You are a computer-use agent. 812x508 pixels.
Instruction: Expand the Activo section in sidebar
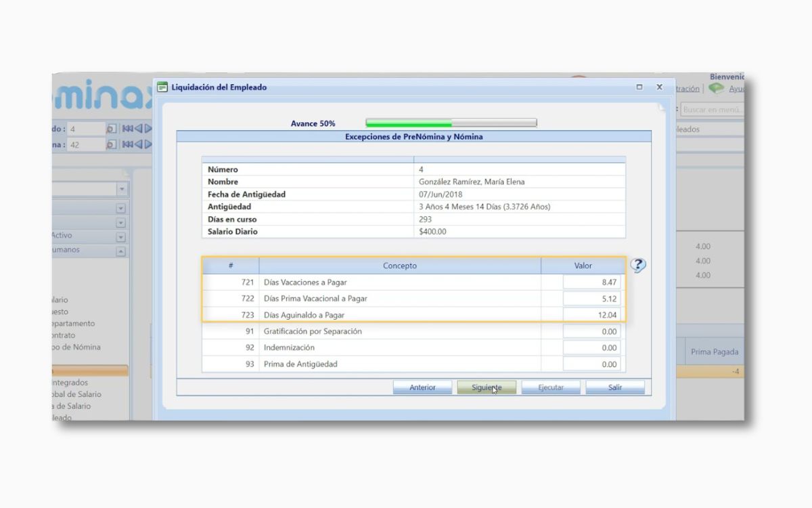(x=120, y=237)
